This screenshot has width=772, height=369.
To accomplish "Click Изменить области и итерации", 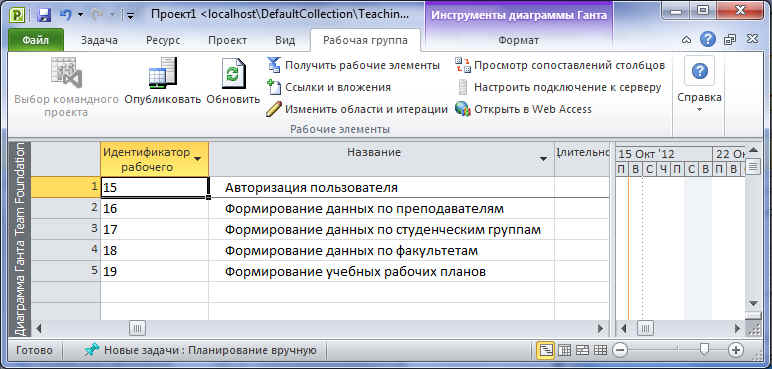I will (x=357, y=109).
